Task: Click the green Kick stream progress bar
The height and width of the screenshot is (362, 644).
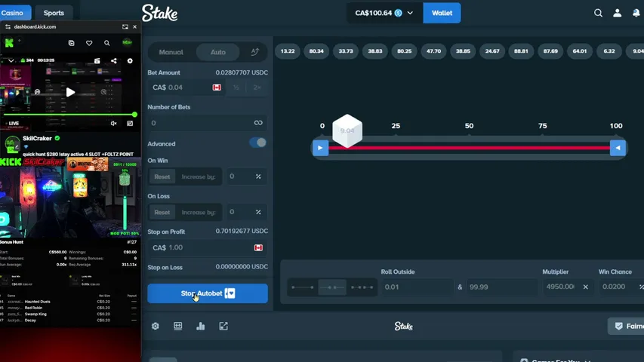Action: tap(69, 115)
